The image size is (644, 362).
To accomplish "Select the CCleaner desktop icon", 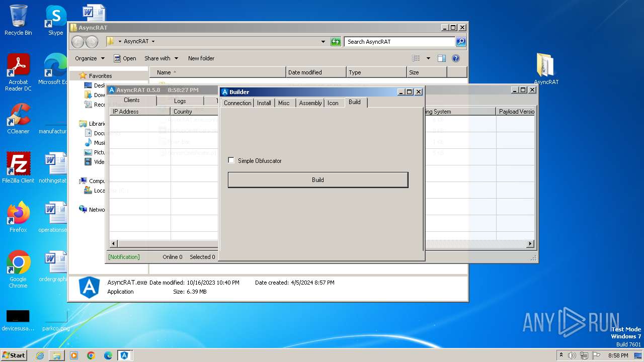I will click(x=18, y=119).
